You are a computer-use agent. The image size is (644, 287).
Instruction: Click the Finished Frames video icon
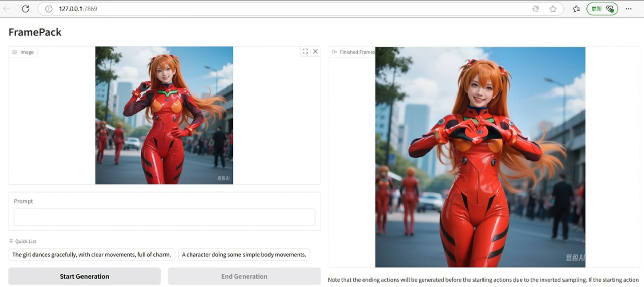click(334, 52)
